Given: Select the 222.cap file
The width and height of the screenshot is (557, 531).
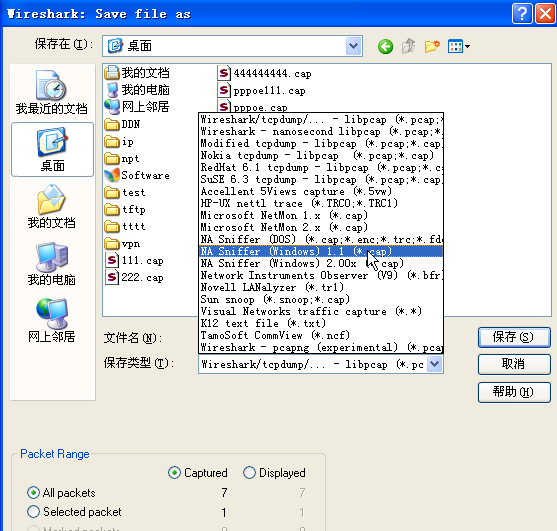Looking at the screenshot, I should [x=134, y=278].
